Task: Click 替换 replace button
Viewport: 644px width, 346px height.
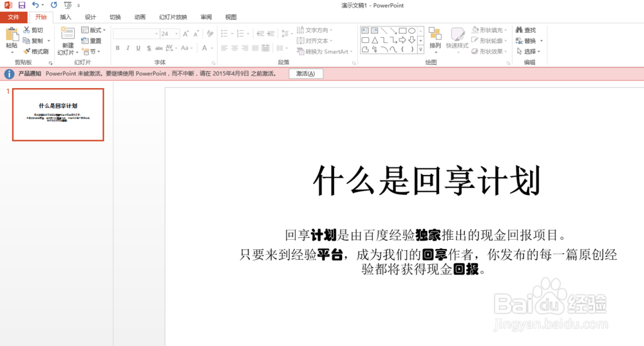Action: click(x=526, y=41)
